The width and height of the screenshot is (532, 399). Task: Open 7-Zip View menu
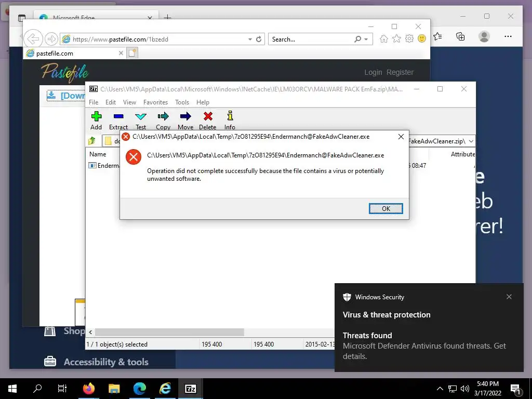pos(129,102)
